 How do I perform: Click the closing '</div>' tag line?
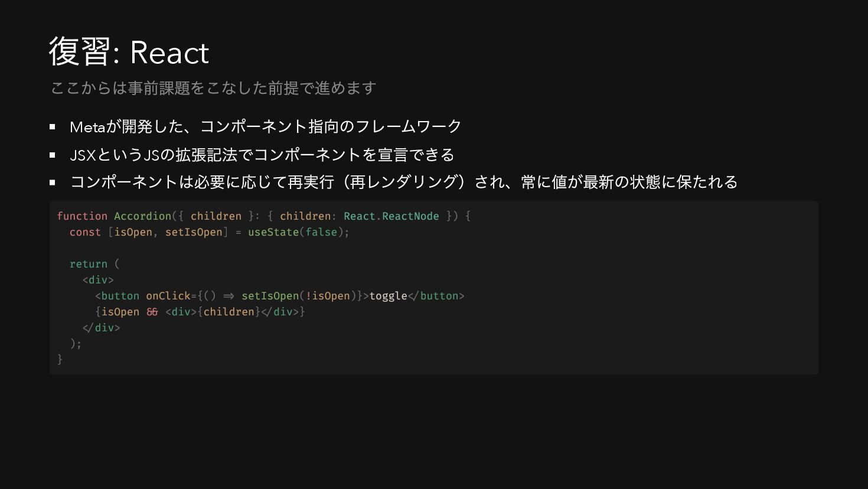pos(102,328)
